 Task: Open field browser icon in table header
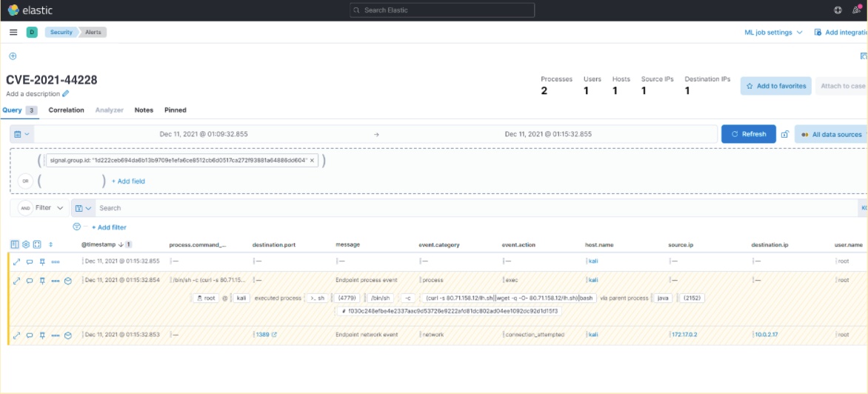tap(15, 244)
